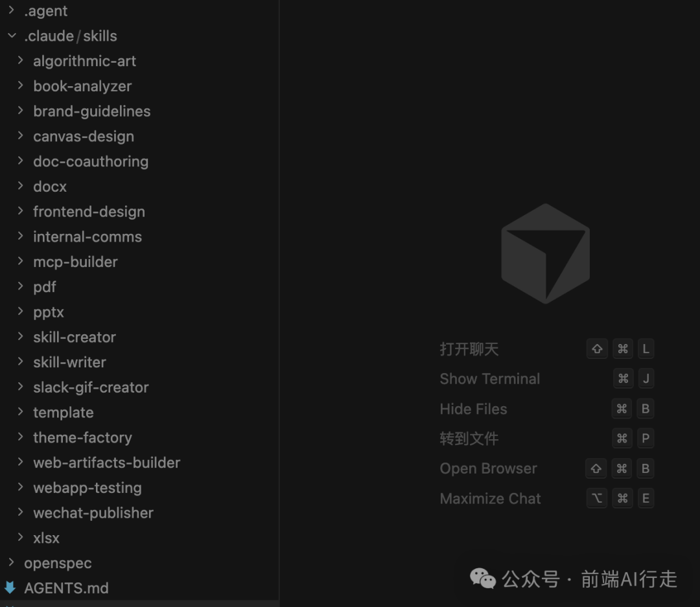
Task: Click Show Terminal shortcut entry
Action: click(x=490, y=378)
